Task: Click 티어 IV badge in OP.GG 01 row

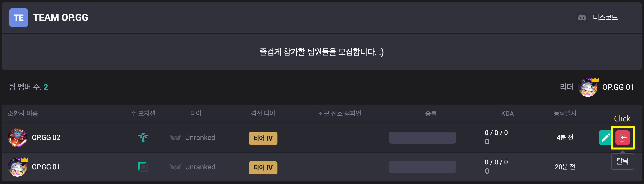Action: [x=263, y=168]
